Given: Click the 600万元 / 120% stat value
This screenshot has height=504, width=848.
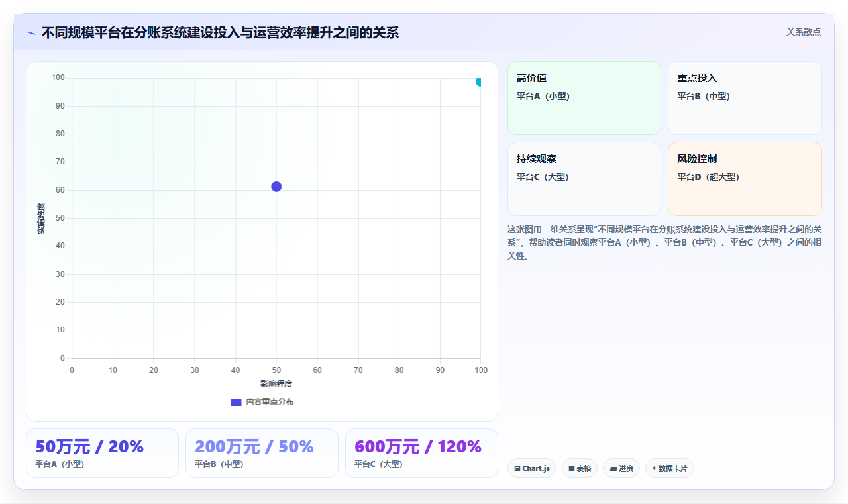Looking at the screenshot, I should click(418, 447).
